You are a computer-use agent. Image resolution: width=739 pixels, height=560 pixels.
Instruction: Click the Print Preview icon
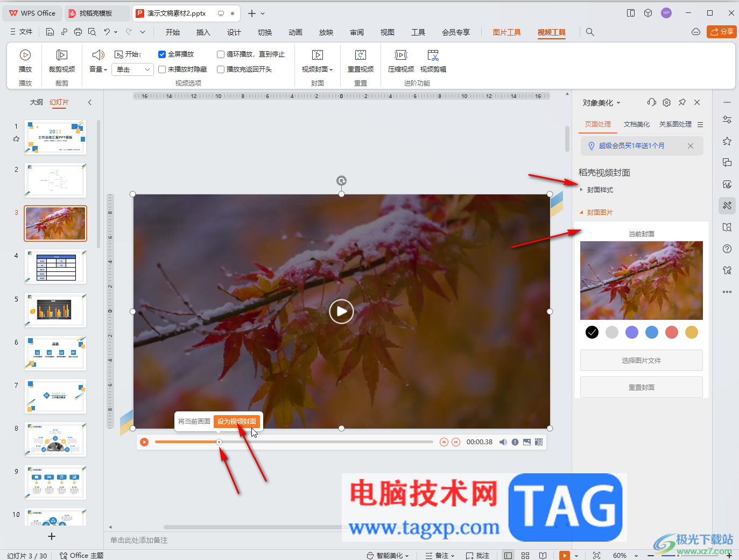point(92,32)
